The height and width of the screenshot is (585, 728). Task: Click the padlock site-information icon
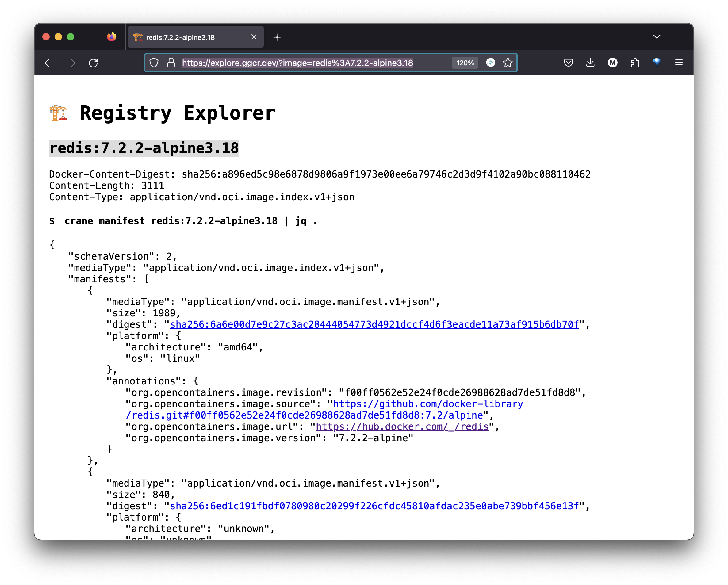point(171,63)
